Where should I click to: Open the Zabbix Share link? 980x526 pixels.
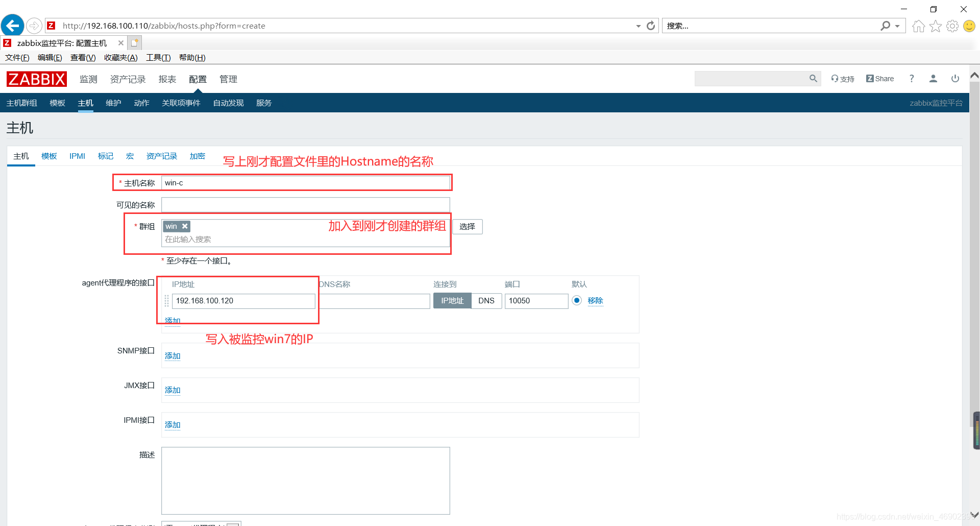tap(880, 79)
